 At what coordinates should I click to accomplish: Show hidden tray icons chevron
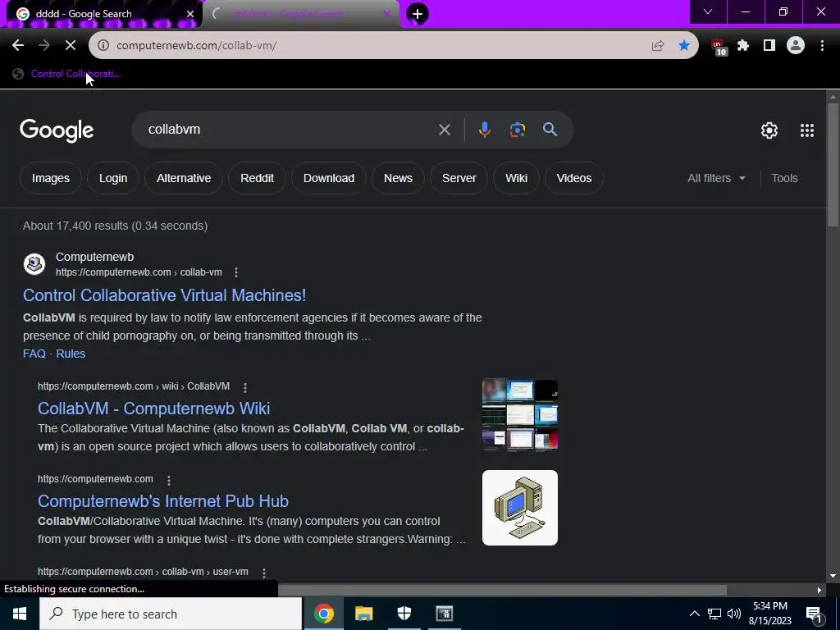[x=694, y=614]
